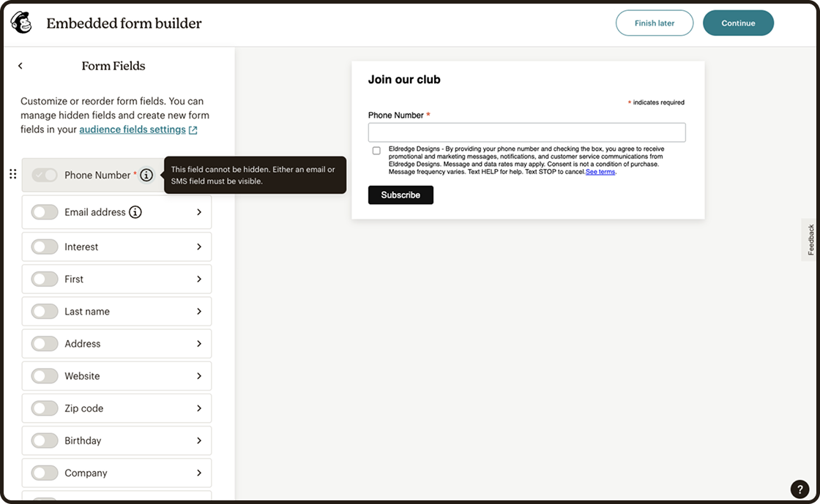Click the back chevron on Form Fields panel

point(20,65)
